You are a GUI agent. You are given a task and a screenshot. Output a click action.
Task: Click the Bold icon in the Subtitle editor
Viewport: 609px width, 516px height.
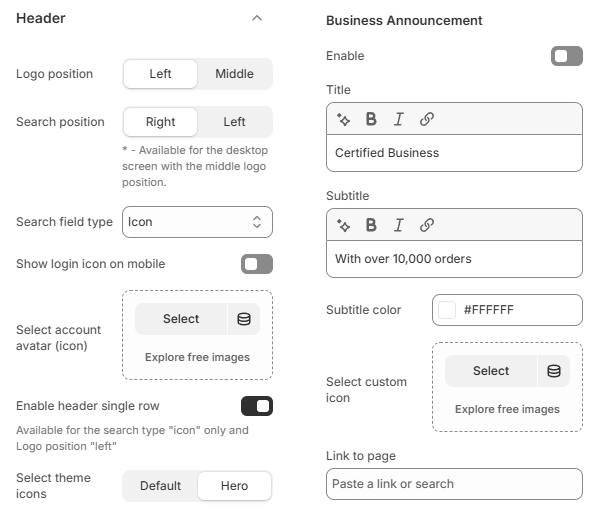click(x=371, y=225)
